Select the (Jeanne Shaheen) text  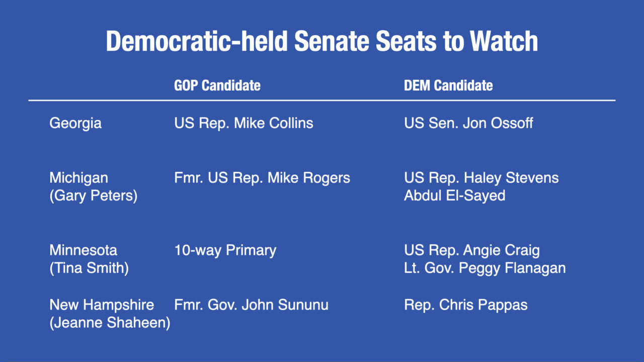pos(110,322)
